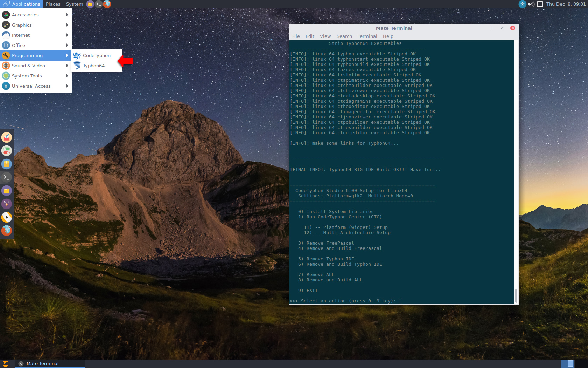Open the yellow package app in dock
Viewport: 588px width, 368px height.
[x=7, y=164]
